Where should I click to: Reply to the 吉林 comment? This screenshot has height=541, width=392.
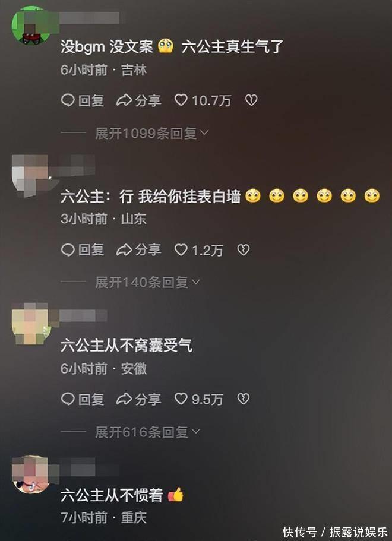pyautogui.click(x=83, y=100)
